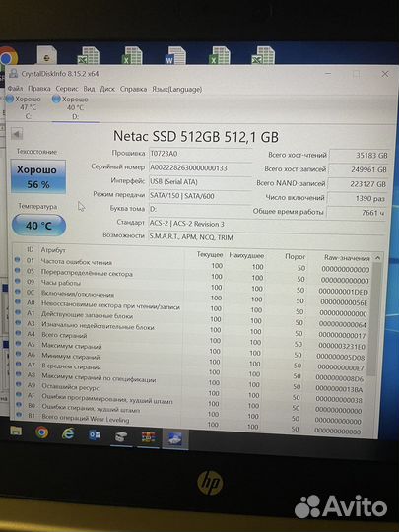Open WinRAR from the taskbar
The image size is (399, 532).
pos(148,438)
